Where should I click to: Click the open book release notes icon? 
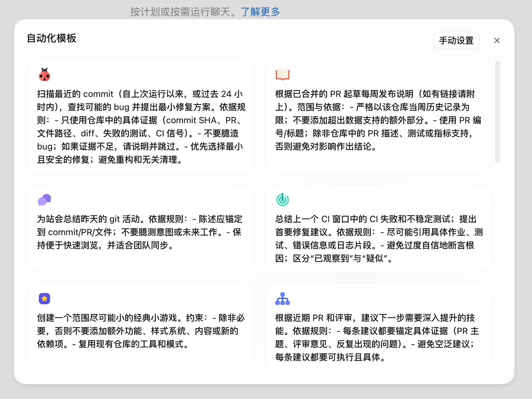282,75
